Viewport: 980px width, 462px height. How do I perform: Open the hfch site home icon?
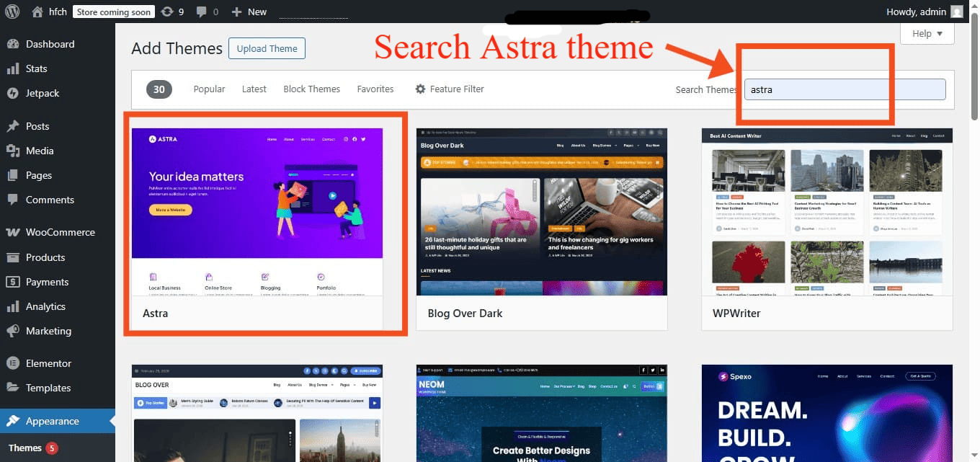[x=37, y=12]
